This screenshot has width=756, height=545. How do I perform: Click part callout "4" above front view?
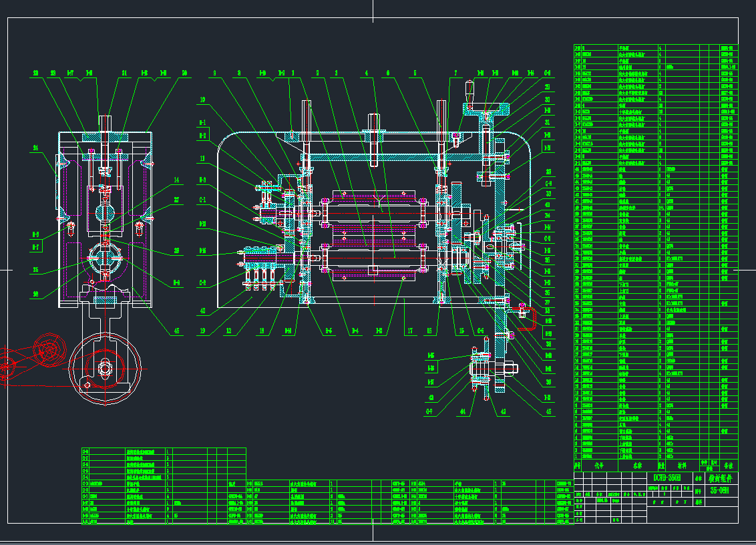point(367,73)
